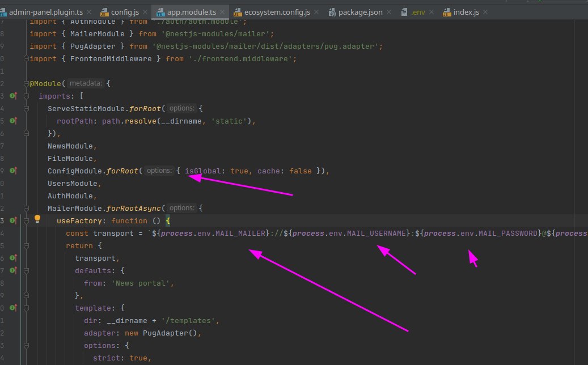Image resolution: width=588 pixels, height=365 pixels.
Task: Click gutter marker beside useFactory line
Action: [x=14, y=220]
